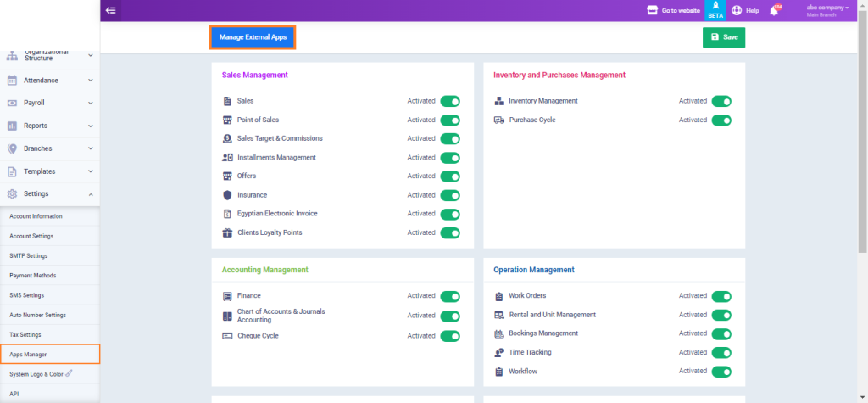
Task: Click the Insurance shield icon
Action: (x=227, y=195)
